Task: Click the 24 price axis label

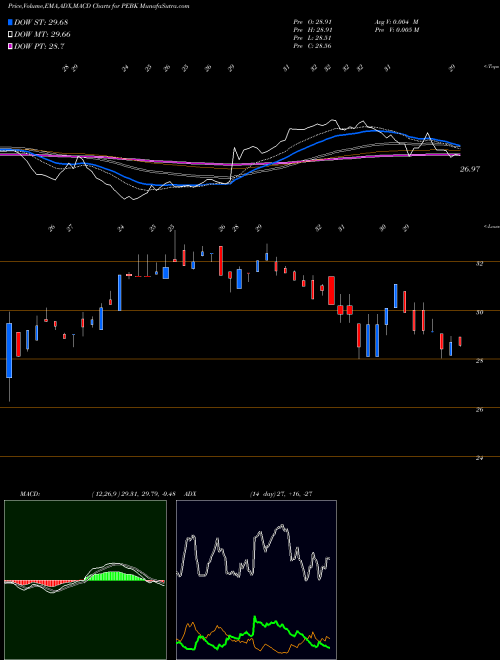Action: [479, 458]
